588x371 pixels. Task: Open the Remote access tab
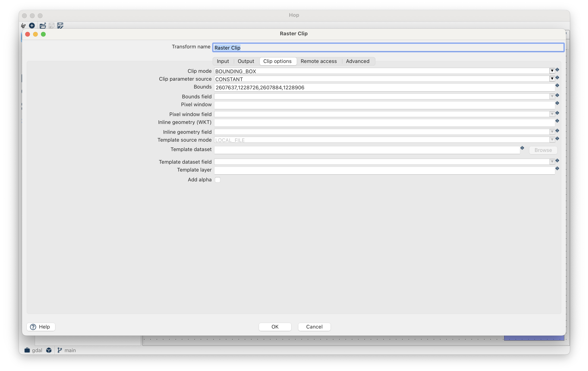(x=318, y=61)
